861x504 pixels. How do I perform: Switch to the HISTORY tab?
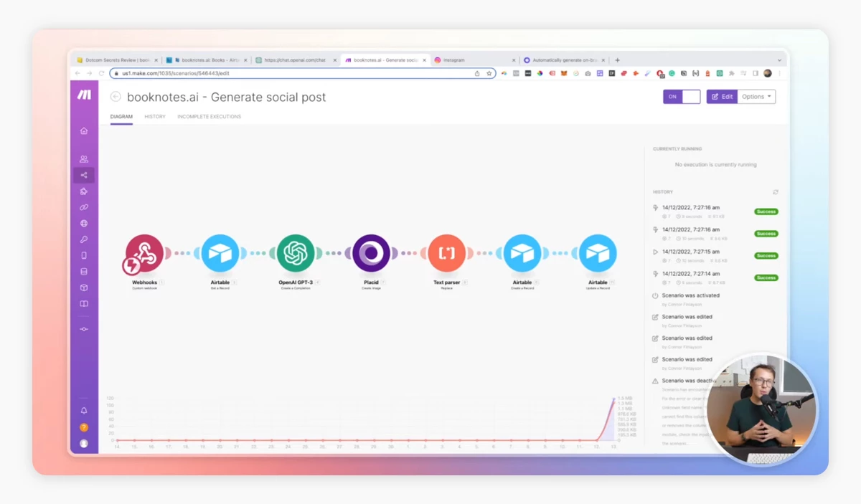point(155,116)
